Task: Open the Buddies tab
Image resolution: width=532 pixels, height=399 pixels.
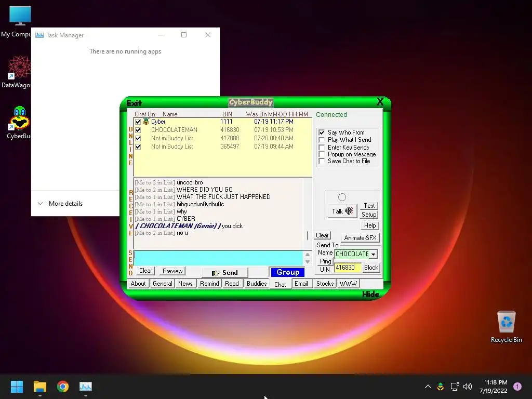Action: (257, 284)
